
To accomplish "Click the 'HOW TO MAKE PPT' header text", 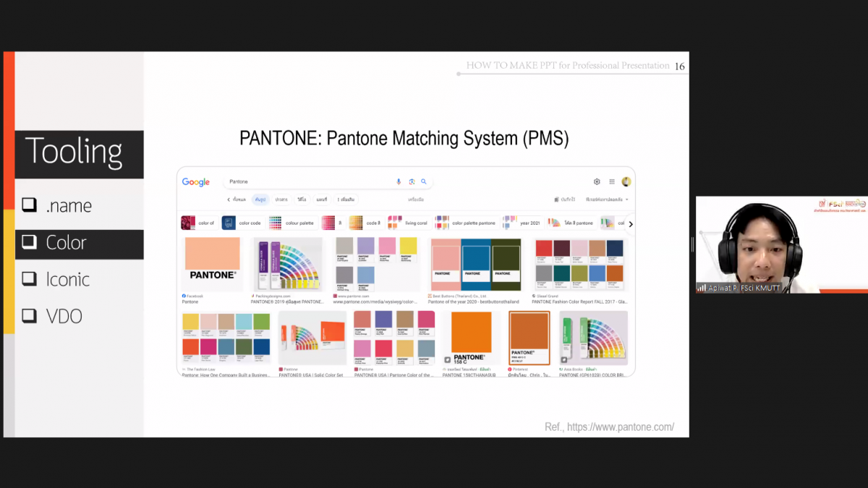I will 568,66.
